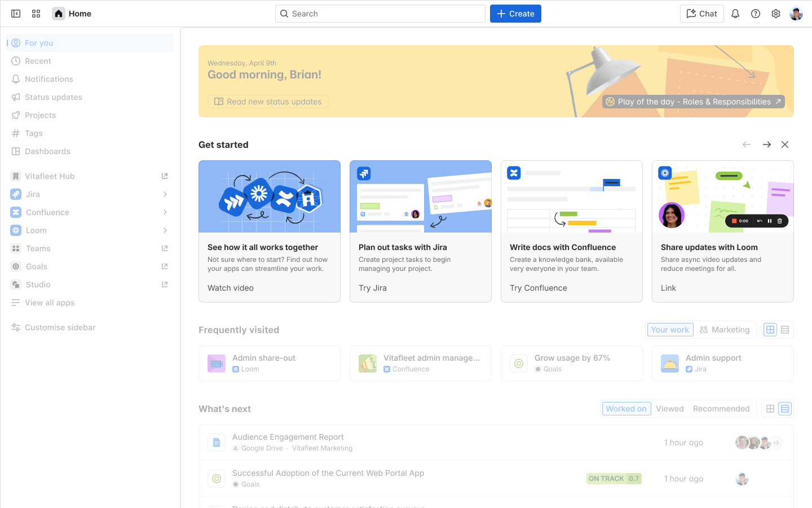
Task: Switch What's next to grid view
Action: point(770,409)
